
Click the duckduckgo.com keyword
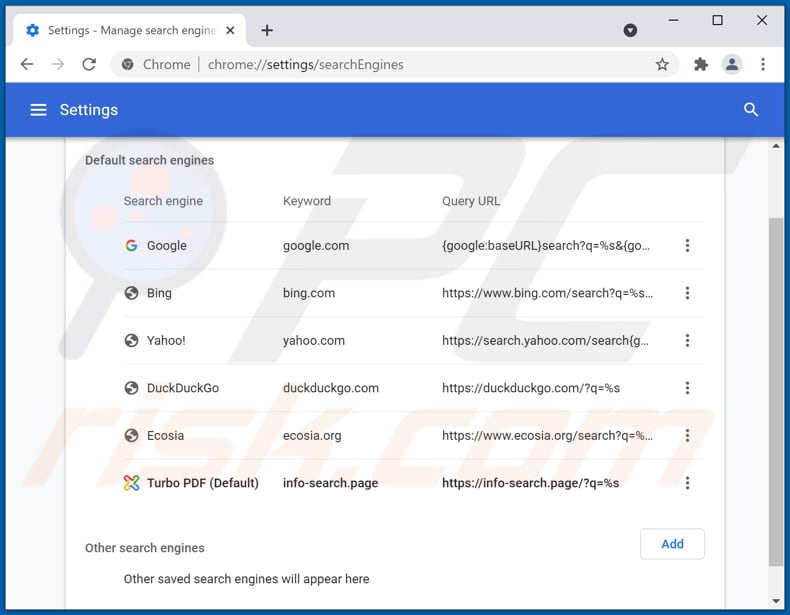point(331,388)
